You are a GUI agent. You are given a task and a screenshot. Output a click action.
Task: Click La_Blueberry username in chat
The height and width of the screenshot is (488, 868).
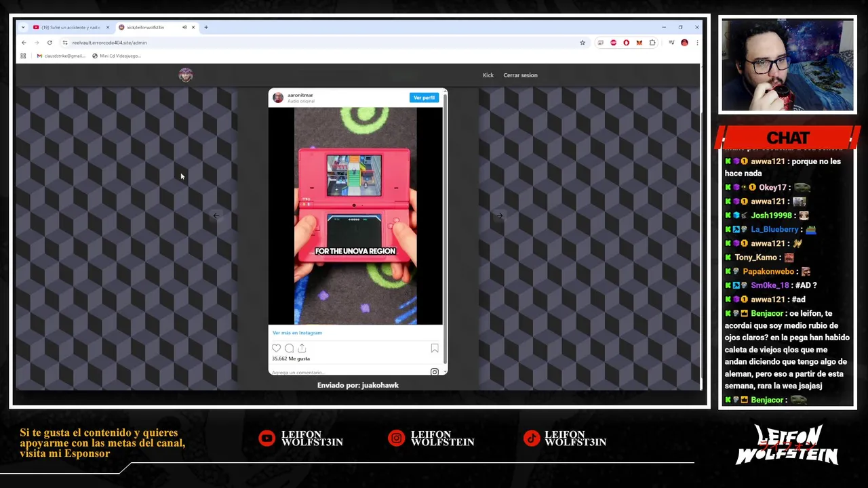774,230
